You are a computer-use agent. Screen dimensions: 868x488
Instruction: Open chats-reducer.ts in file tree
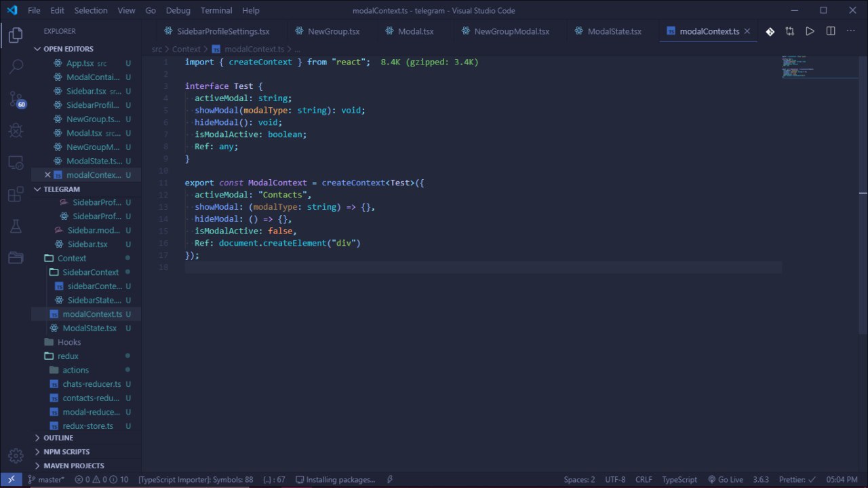92,384
